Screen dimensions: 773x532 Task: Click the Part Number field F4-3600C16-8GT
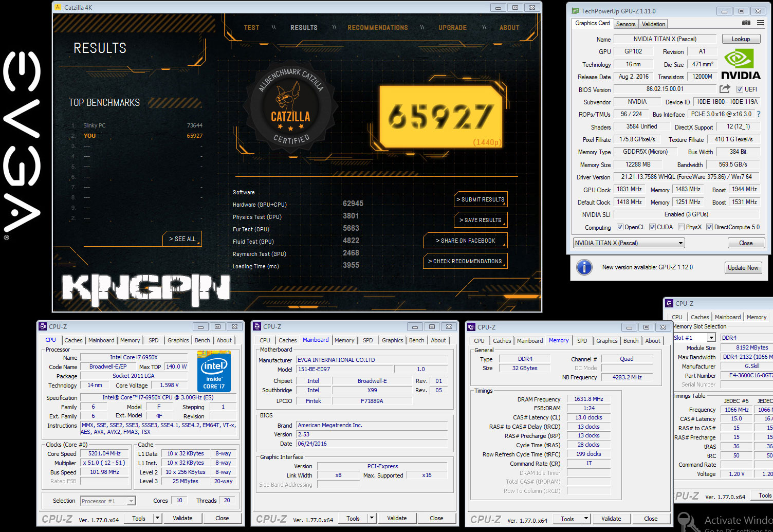click(x=747, y=375)
